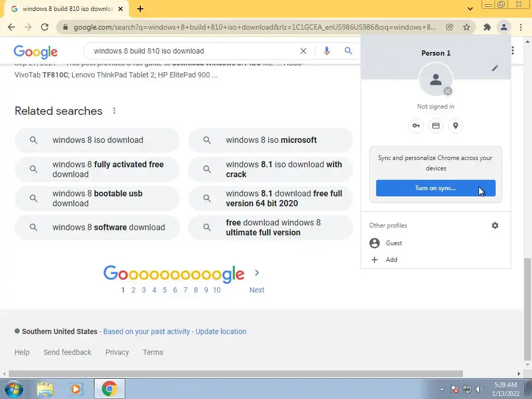Click the site lock icon in address bar
Viewport: 532px width, 399px height.
coord(65,27)
